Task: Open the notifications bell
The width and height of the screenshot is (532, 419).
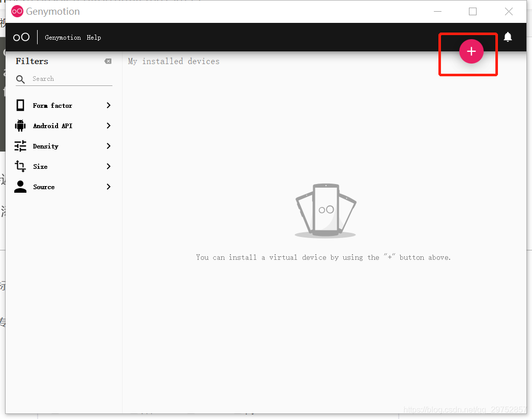Action: 508,37
